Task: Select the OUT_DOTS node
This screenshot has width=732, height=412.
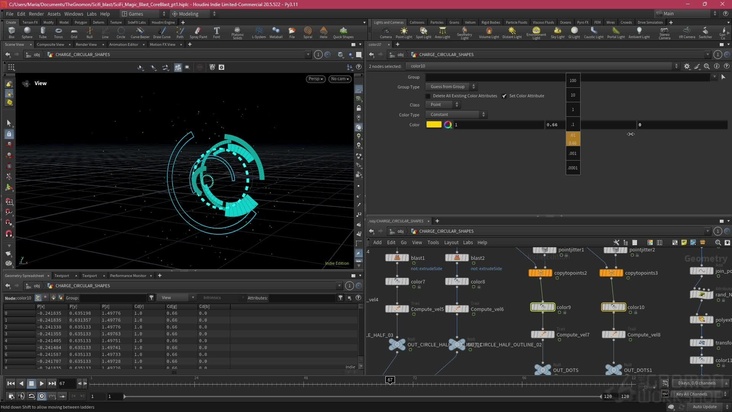Action: point(542,370)
